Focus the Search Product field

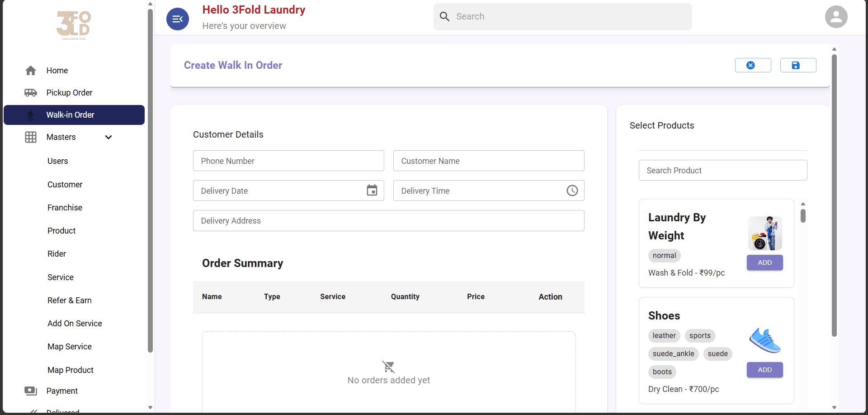click(723, 170)
